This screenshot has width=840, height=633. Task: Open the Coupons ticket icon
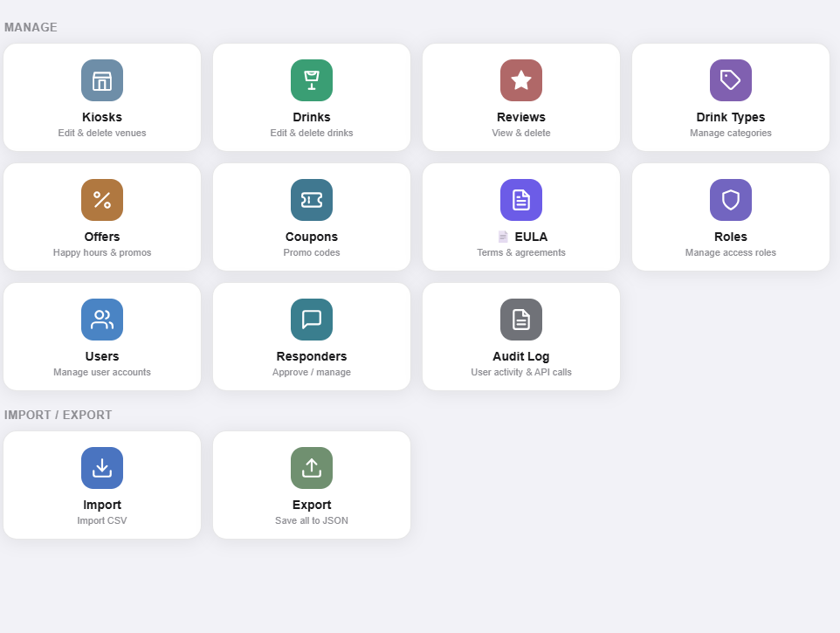point(311,200)
